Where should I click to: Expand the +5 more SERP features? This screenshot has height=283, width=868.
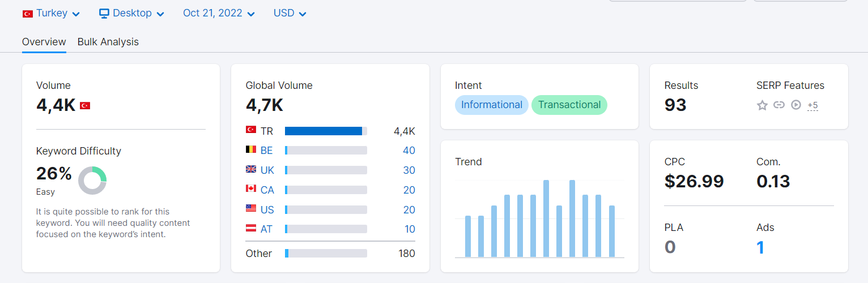pyautogui.click(x=812, y=105)
